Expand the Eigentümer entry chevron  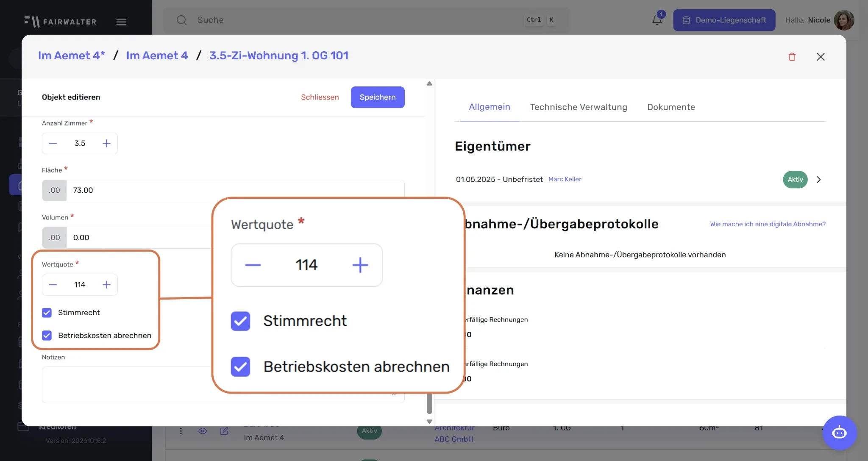[819, 180]
